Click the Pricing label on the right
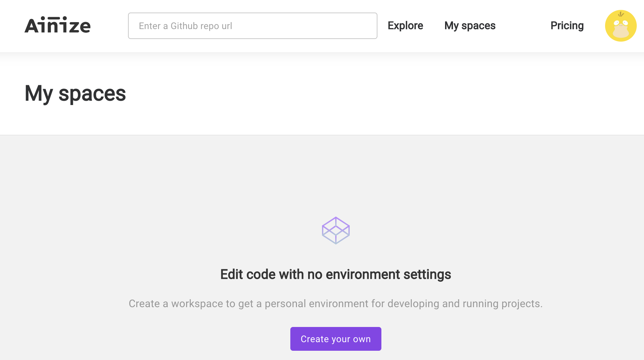 [567, 25]
